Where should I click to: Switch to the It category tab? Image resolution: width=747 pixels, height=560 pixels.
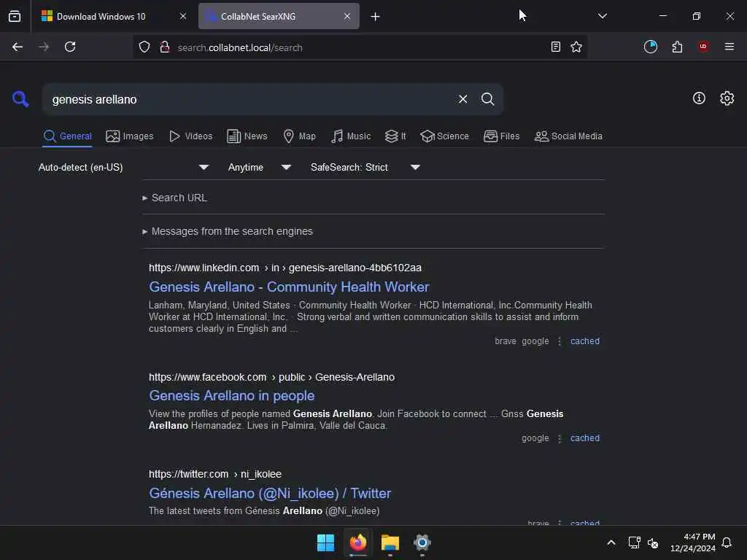click(395, 136)
